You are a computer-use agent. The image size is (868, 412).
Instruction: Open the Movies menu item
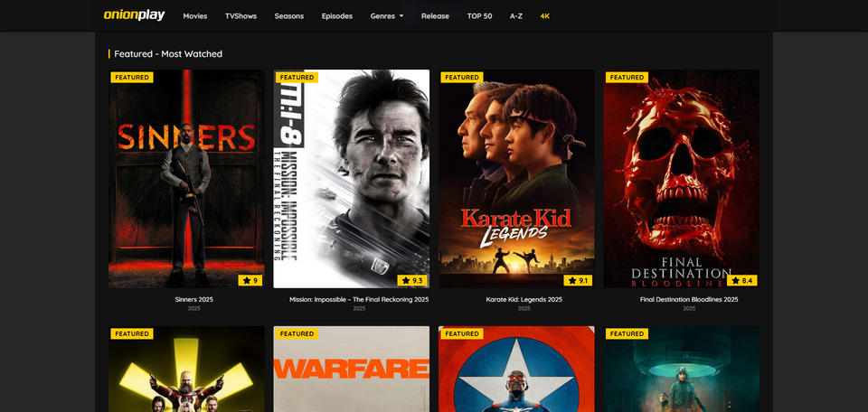pos(195,16)
